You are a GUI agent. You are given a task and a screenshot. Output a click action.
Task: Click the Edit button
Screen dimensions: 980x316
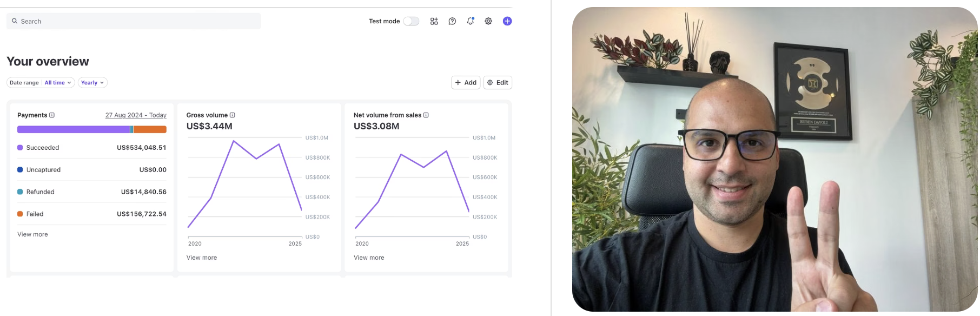pos(498,83)
